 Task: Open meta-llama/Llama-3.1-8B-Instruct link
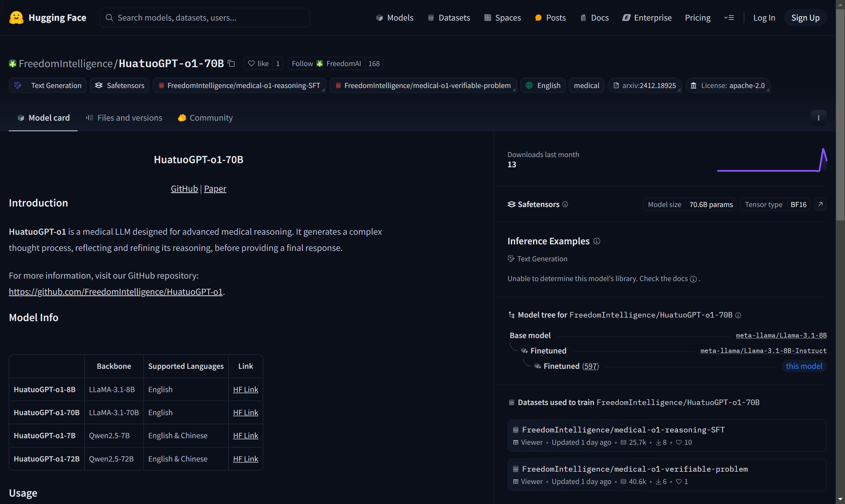coord(764,351)
